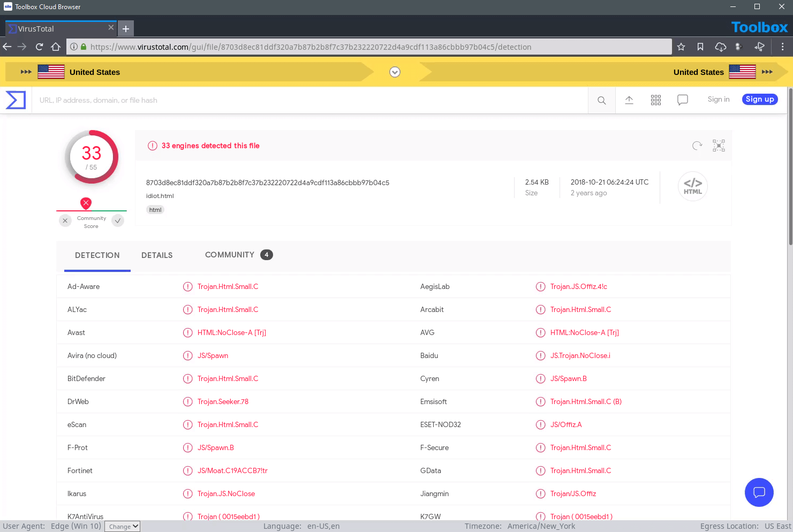Click the 33/55 detection score gauge
Image resolution: width=793 pixels, height=532 pixels.
92,157
